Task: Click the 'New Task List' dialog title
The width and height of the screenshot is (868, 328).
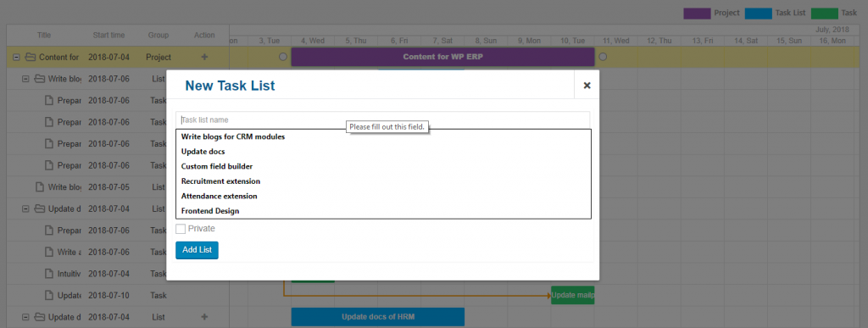Action: point(230,86)
